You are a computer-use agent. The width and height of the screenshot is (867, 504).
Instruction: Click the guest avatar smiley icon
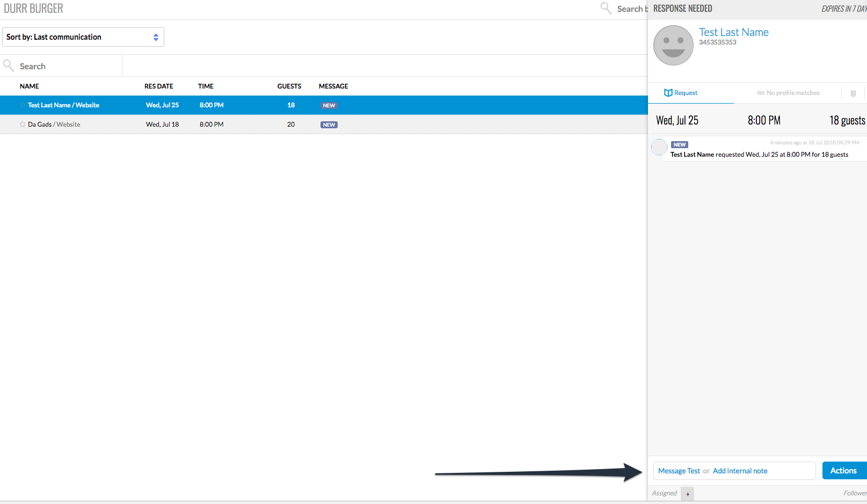[673, 46]
